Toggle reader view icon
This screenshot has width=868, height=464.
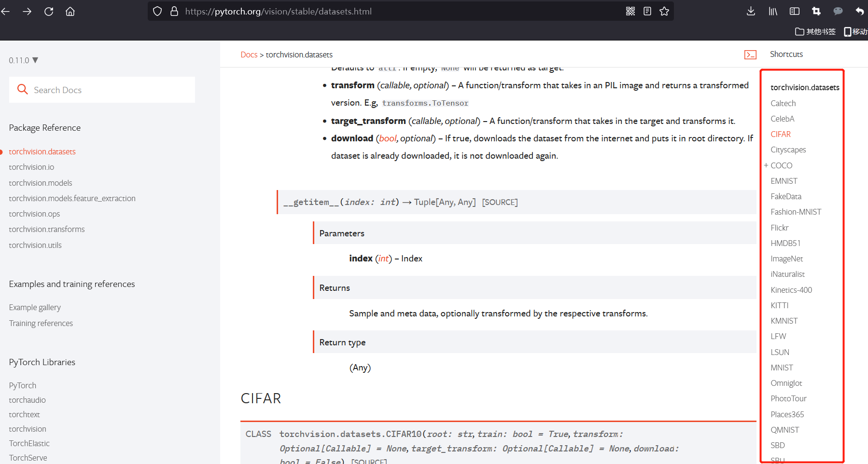[647, 11]
